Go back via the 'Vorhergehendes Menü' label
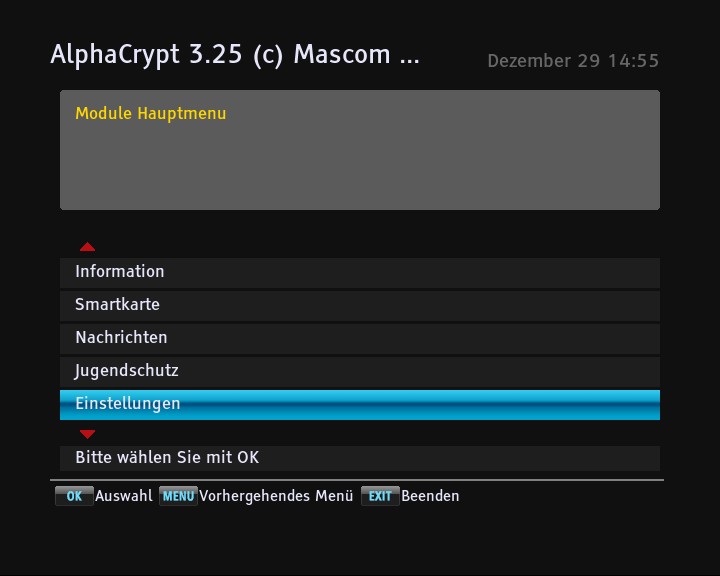 pyautogui.click(x=276, y=496)
